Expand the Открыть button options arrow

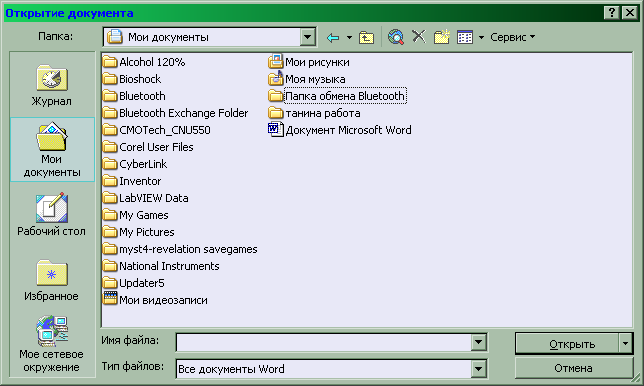tap(625, 344)
